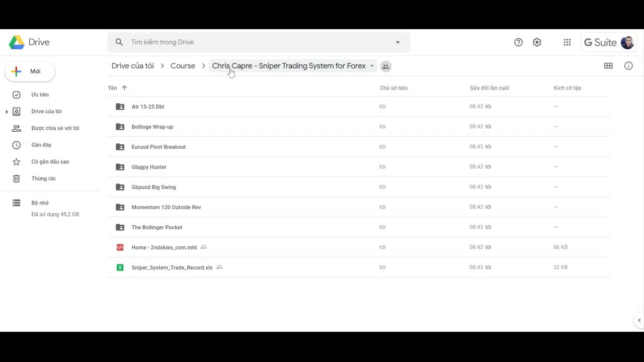The height and width of the screenshot is (362, 644).
Task: Open 'Chris Capre - Sniper Trading System' folder dropdown
Action: point(372,66)
